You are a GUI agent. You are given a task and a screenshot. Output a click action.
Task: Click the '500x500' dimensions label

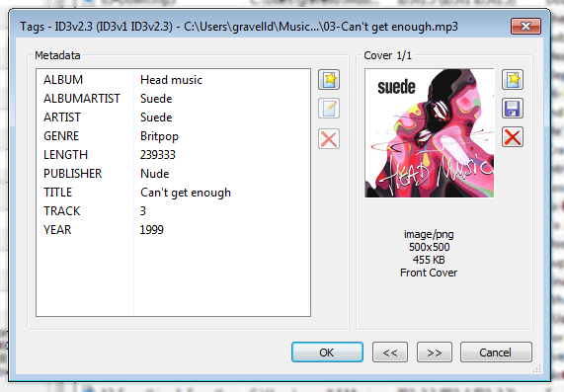point(429,247)
